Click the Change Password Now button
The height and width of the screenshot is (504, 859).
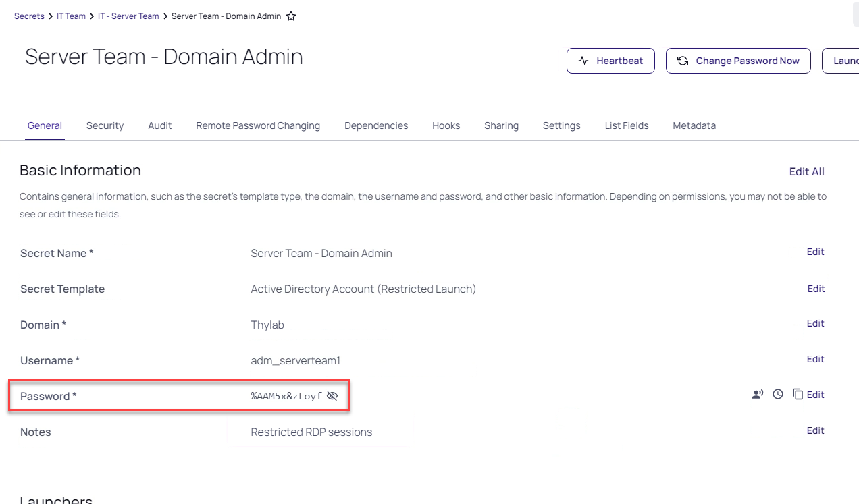click(738, 61)
